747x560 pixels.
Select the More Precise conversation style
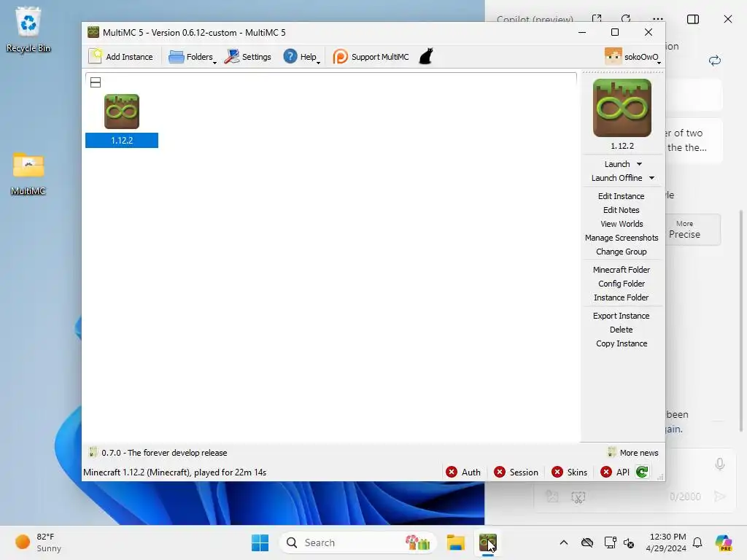point(684,230)
